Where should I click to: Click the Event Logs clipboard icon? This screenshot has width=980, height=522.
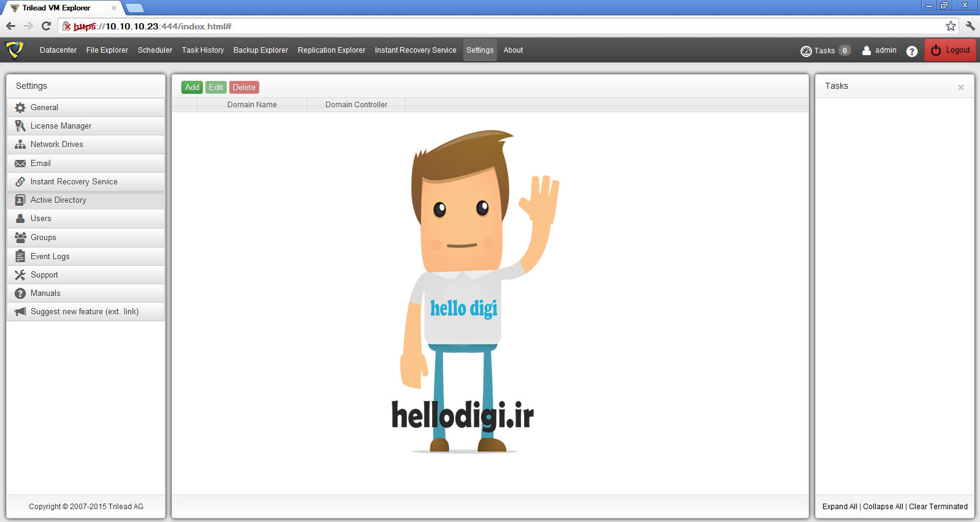20,256
